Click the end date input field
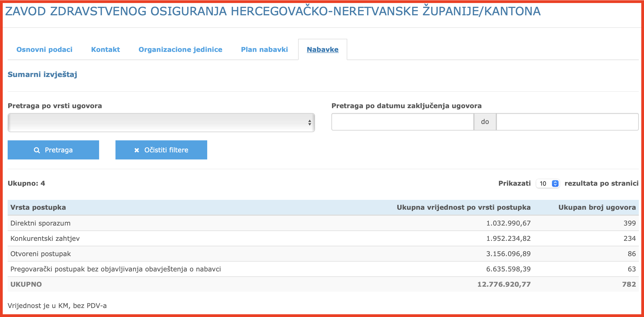This screenshot has width=644, height=317. (568, 122)
